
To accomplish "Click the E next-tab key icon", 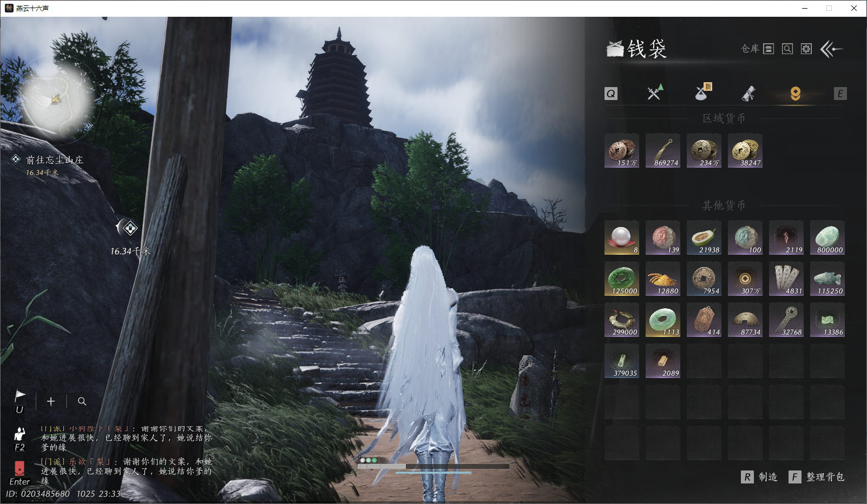I will pos(840,94).
